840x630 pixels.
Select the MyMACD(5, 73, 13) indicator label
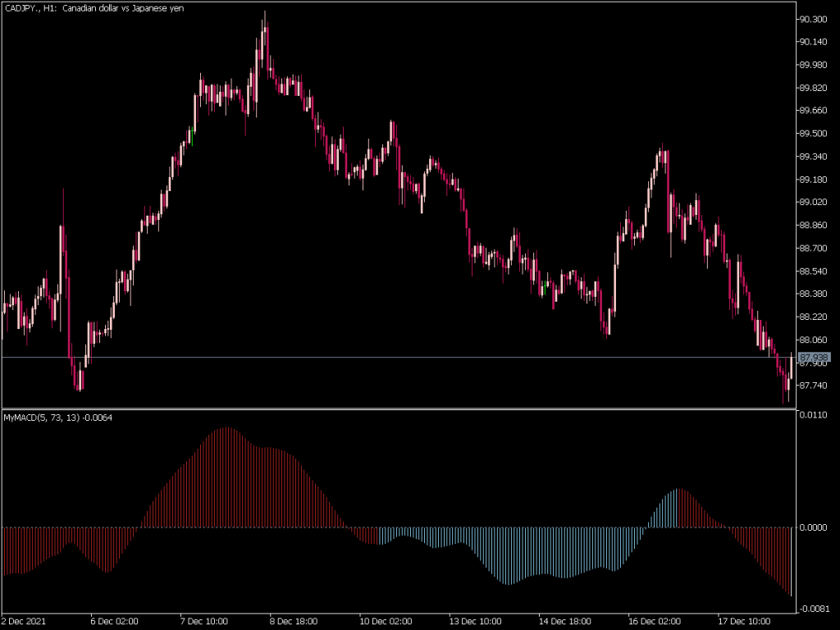(x=57, y=418)
